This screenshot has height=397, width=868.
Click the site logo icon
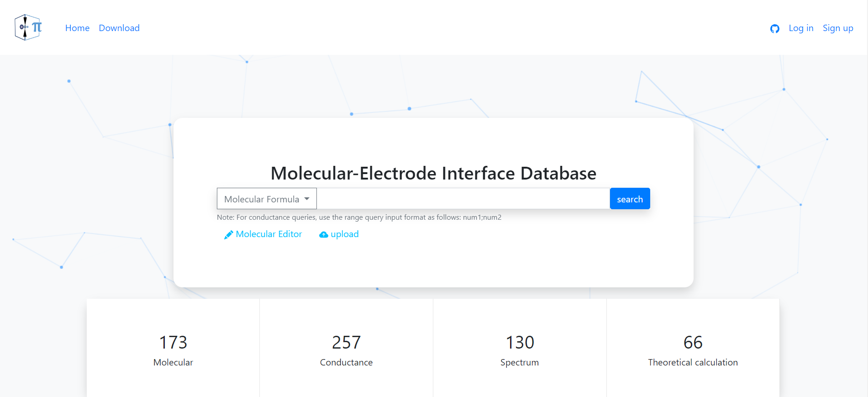click(28, 27)
